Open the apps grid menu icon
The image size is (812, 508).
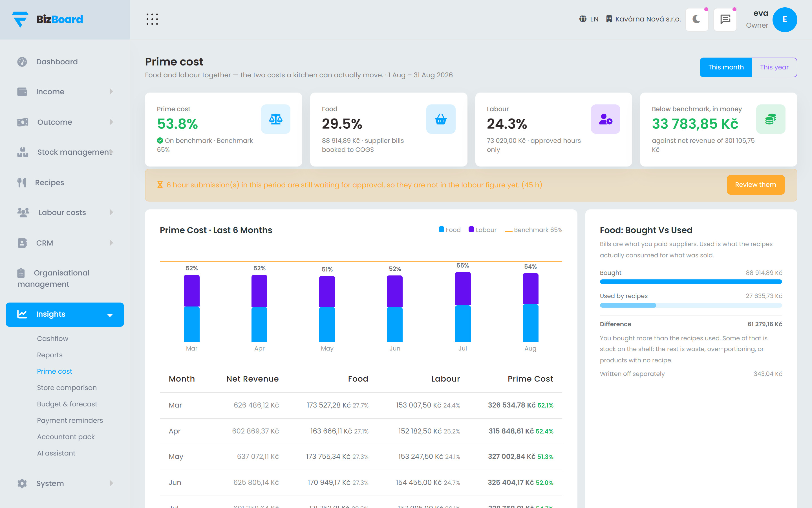(152, 19)
